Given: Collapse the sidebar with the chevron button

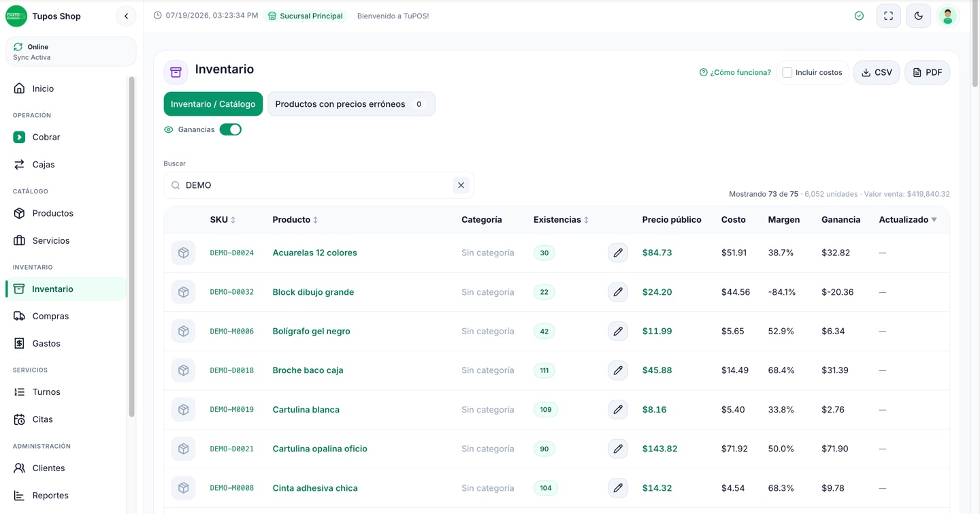Looking at the screenshot, I should coord(126,16).
